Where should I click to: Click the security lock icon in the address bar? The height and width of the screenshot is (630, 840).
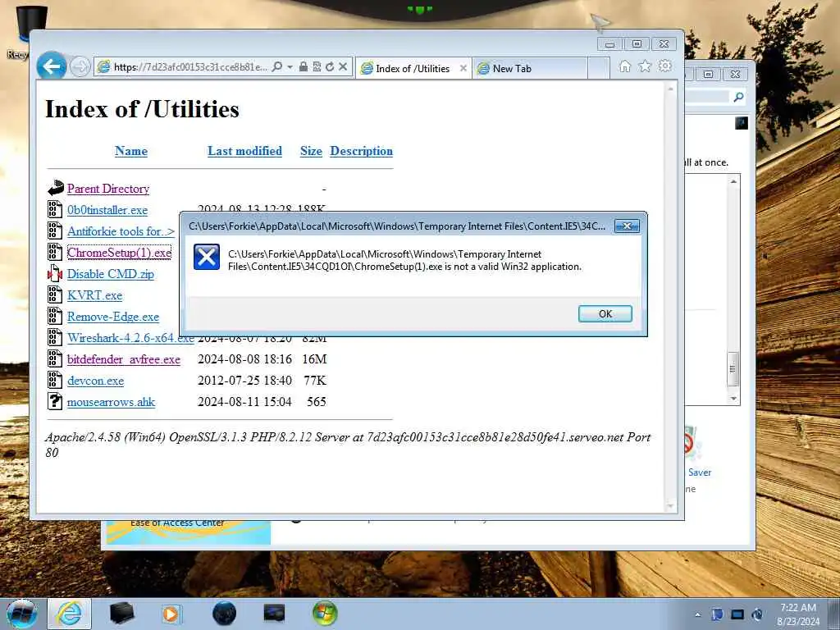304,66
